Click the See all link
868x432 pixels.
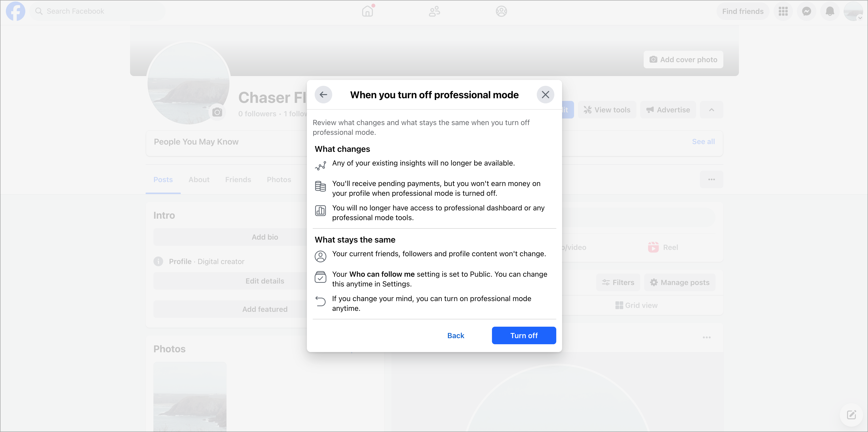pos(703,142)
